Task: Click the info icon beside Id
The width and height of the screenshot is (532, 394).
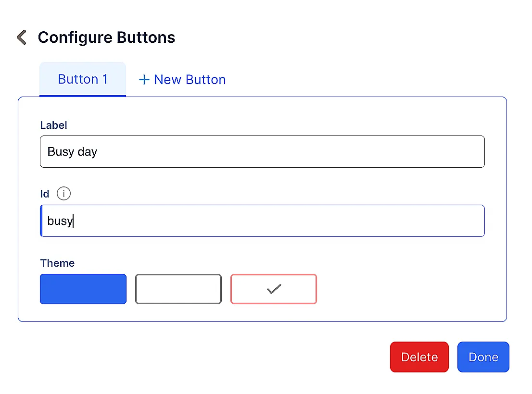Action: (x=63, y=194)
